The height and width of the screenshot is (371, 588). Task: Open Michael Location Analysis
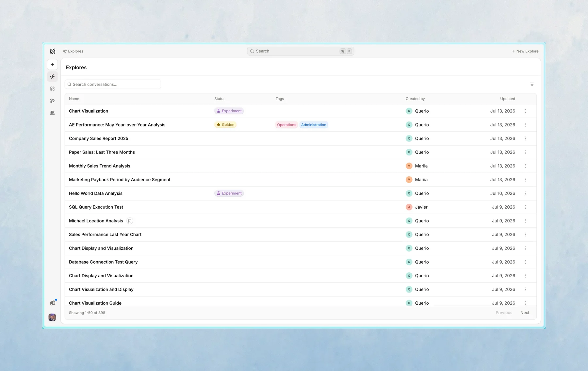click(96, 221)
